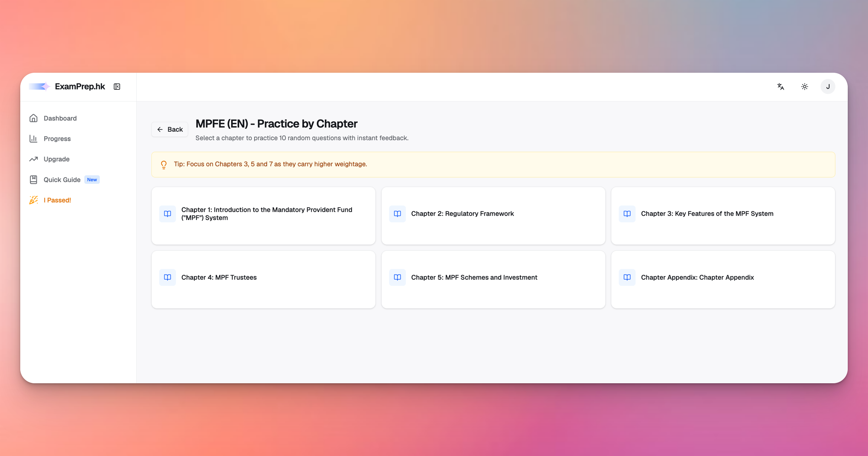Open Chapter 1 book icon

[x=167, y=214]
